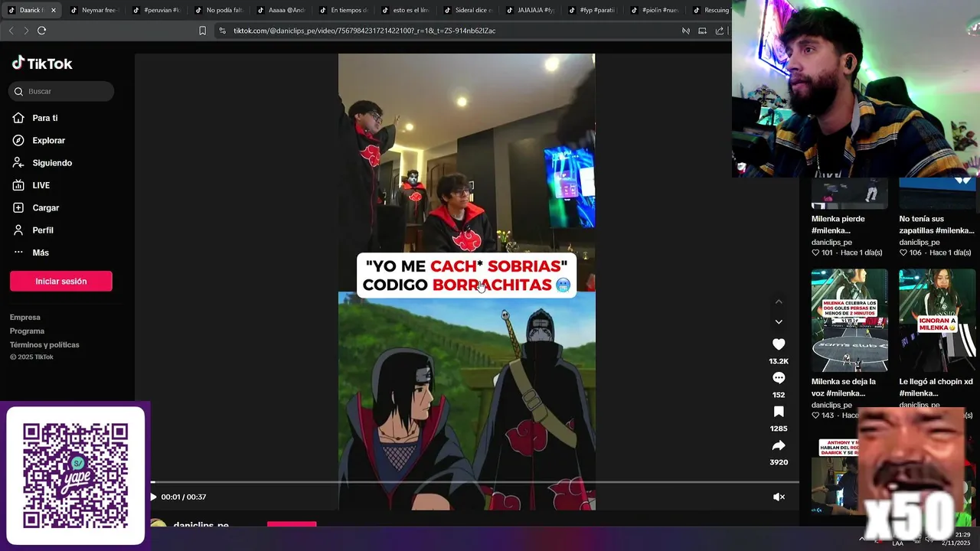Switch to Aaaaa @Andr tab

pos(282,11)
